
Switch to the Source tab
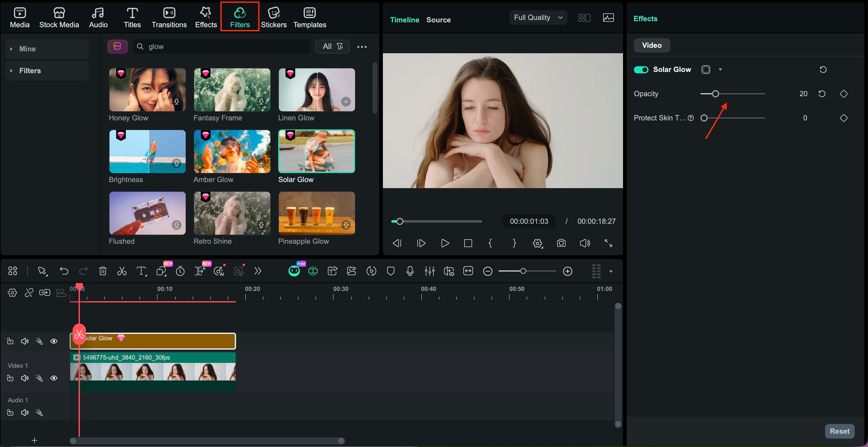click(x=438, y=20)
